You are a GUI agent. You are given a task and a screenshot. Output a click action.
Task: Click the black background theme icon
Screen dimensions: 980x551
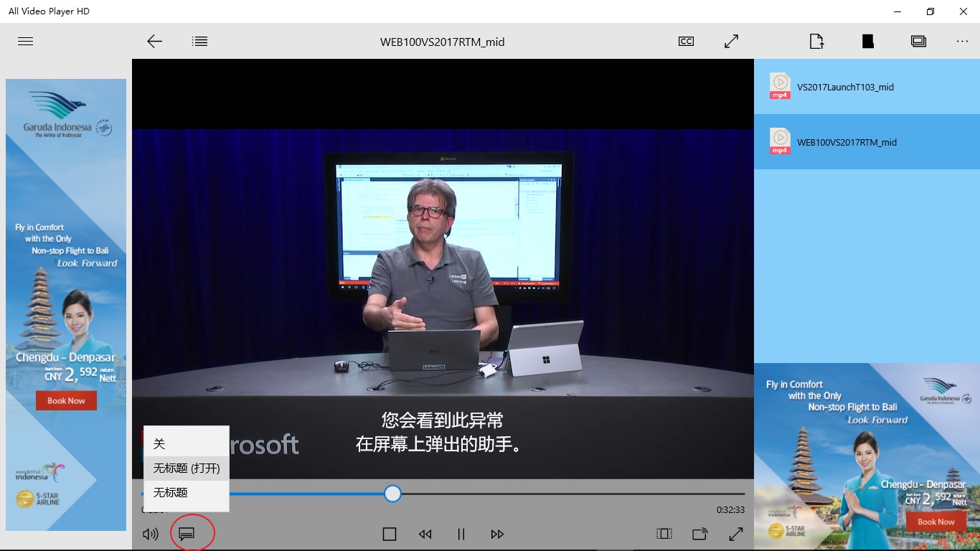click(x=867, y=41)
